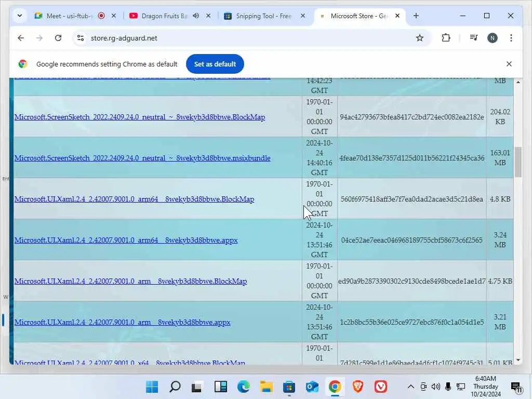Viewport: 532px width, 399px height.
Task: Select hash 1c2b8bc55b36e025ce9727ebc876f0c1a054d1e5
Action: tap(412, 322)
